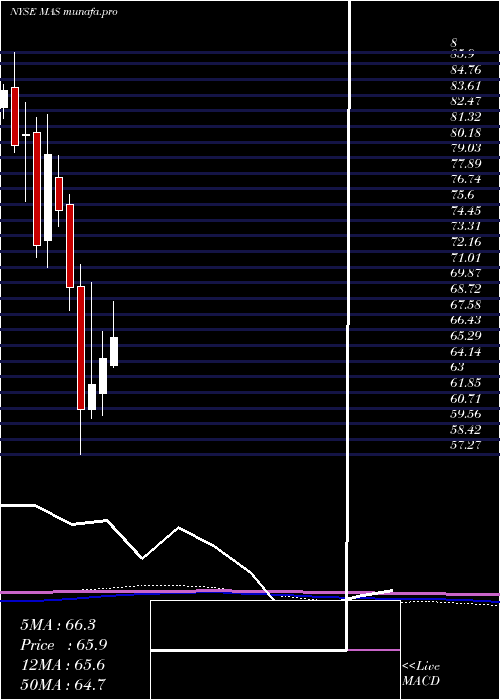Select the '12MA : 65.6' indicator reading

(x=62, y=665)
